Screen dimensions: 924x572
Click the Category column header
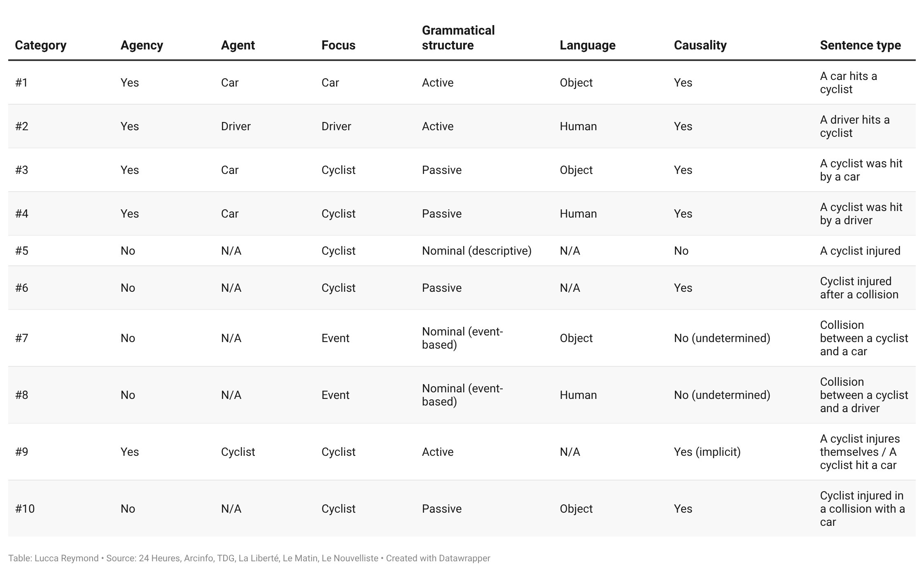coord(40,45)
